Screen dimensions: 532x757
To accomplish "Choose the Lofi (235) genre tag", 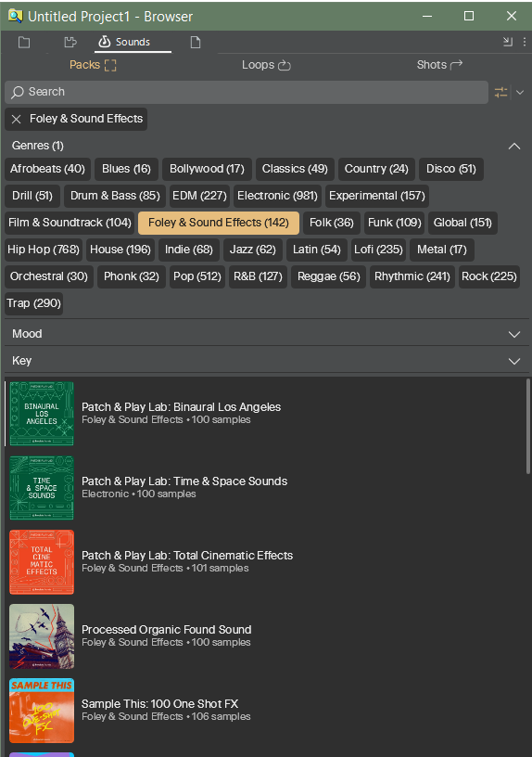I will (378, 250).
